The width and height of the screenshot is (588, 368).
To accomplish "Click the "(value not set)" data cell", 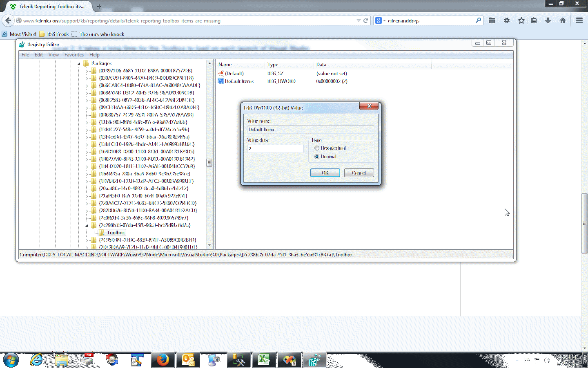I will (x=332, y=74).
